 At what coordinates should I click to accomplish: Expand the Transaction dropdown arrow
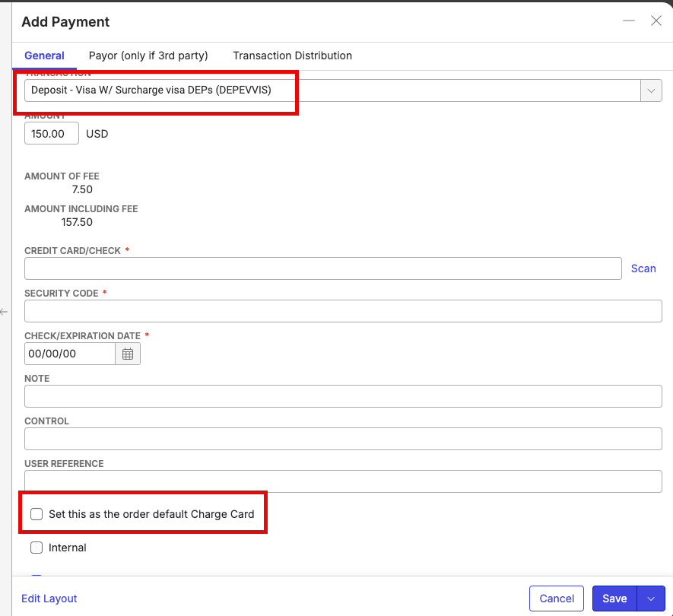click(651, 90)
